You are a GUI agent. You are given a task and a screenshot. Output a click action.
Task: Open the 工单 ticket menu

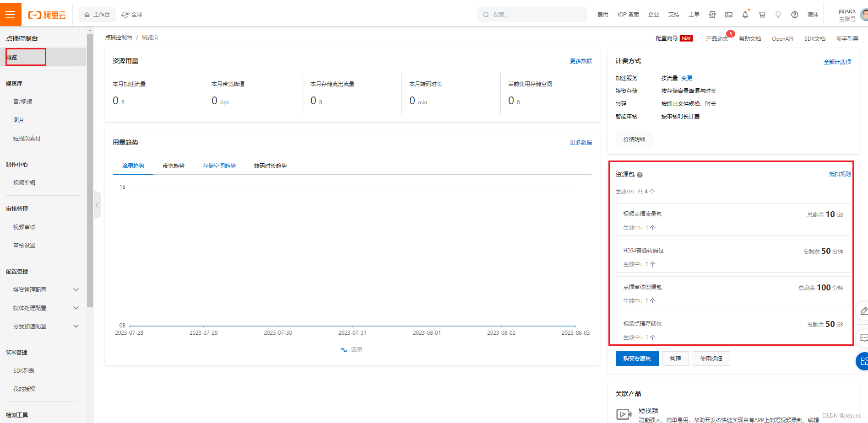[694, 15]
